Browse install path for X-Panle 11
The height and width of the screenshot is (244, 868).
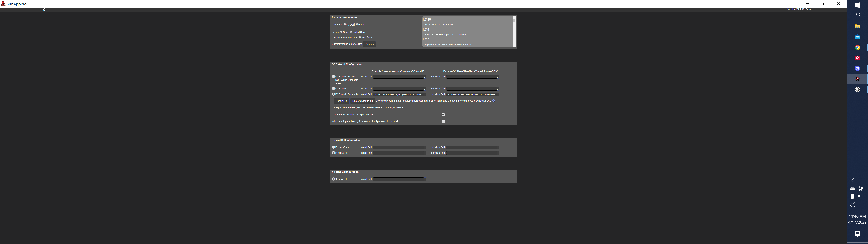point(425,179)
